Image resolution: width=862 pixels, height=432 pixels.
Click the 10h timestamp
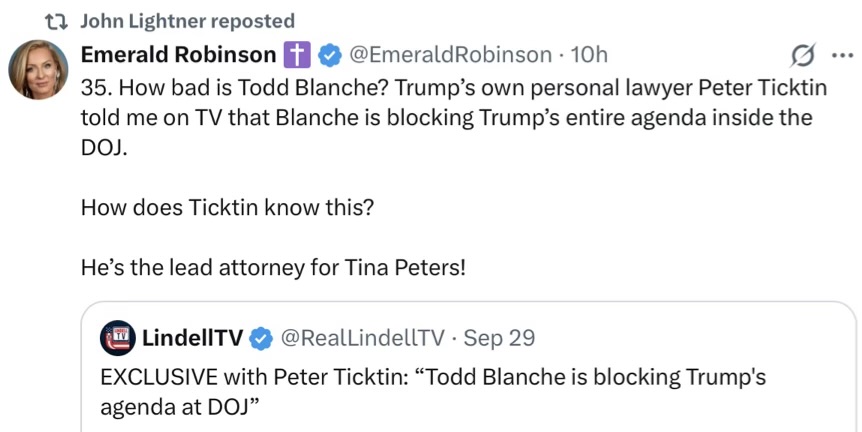tap(588, 54)
